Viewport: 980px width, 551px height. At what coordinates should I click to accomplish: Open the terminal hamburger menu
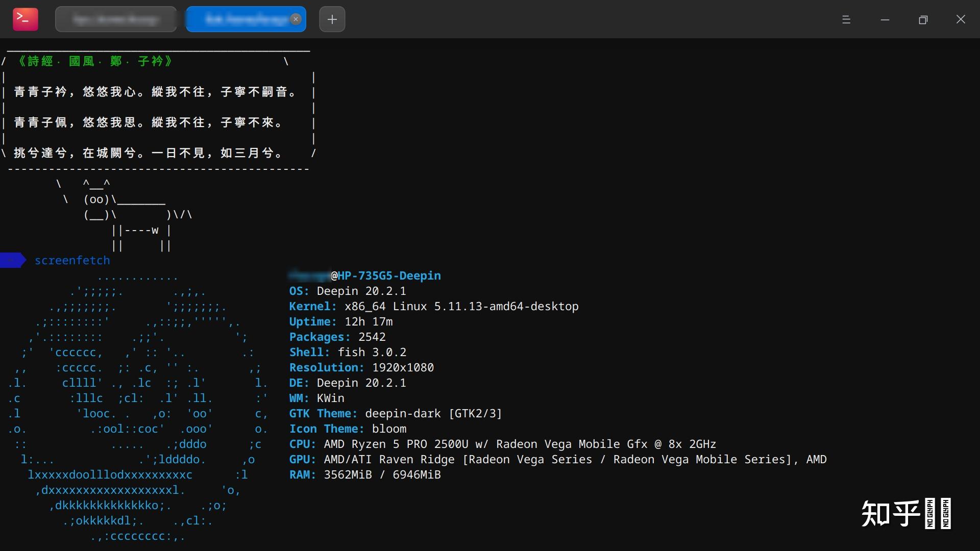(x=846, y=19)
